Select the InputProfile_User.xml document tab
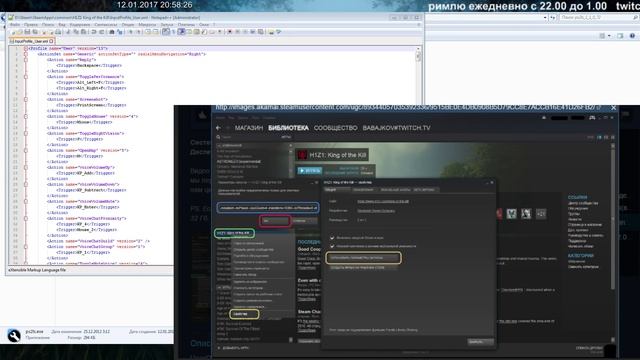This screenshot has height=360, width=640. click(x=32, y=41)
